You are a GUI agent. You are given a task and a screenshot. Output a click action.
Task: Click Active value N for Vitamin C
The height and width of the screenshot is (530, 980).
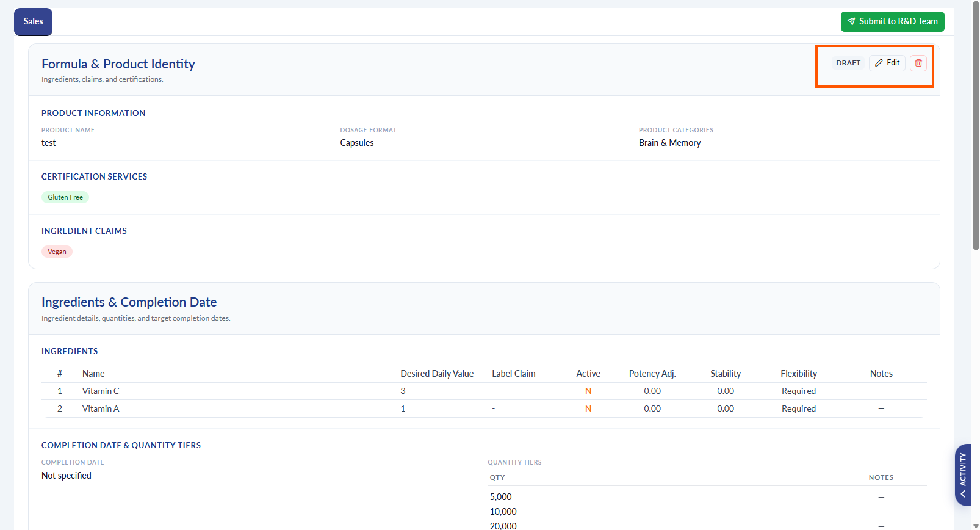[588, 391]
